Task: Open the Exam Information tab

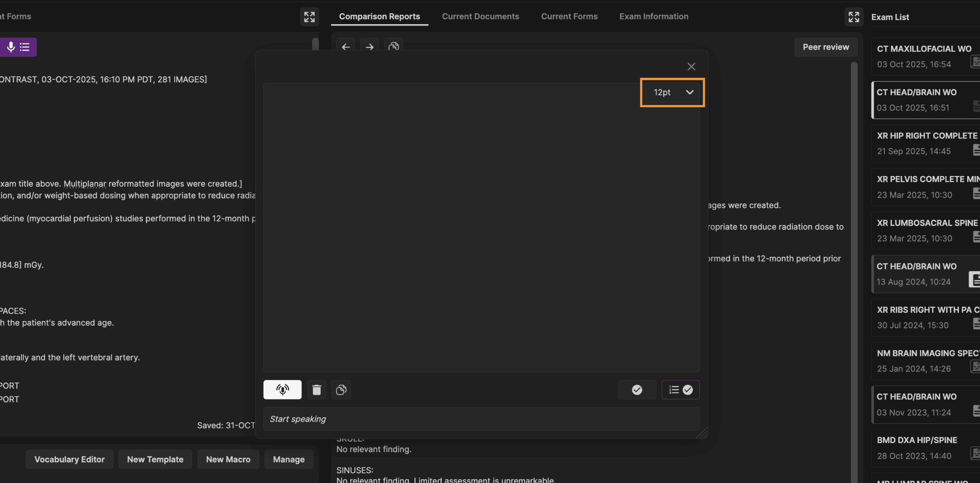Action: 653,16
